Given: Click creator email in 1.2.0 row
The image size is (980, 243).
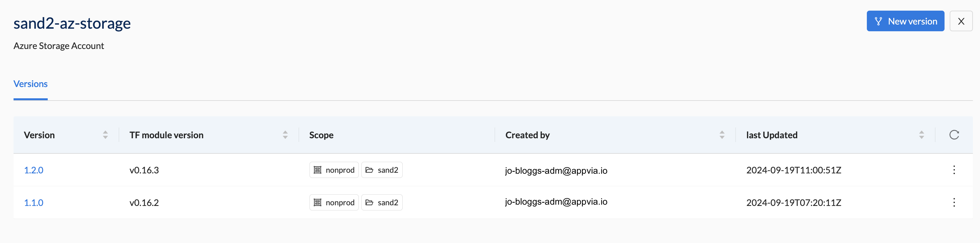Looking at the screenshot, I should pyautogui.click(x=556, y=170).
